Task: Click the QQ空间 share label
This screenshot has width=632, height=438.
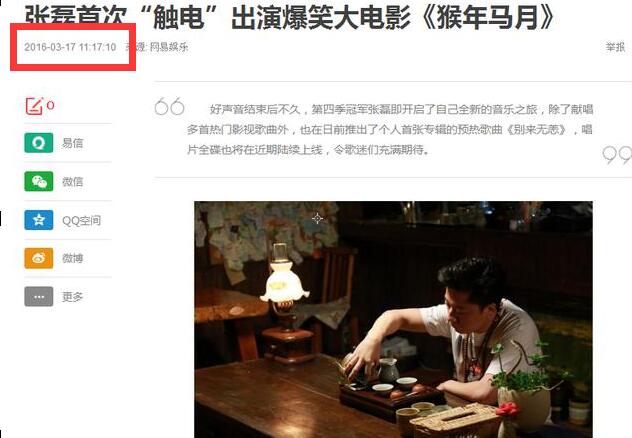Action: click(81, 220)
